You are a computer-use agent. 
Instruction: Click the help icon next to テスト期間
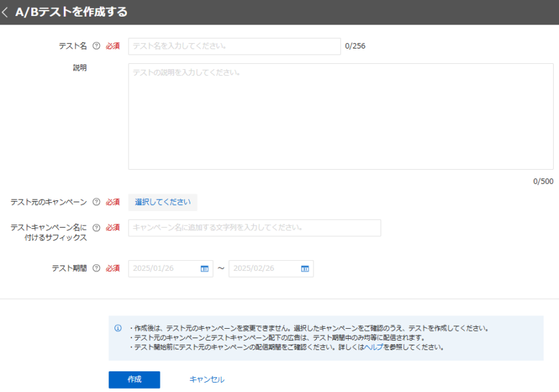pos(96,268)
